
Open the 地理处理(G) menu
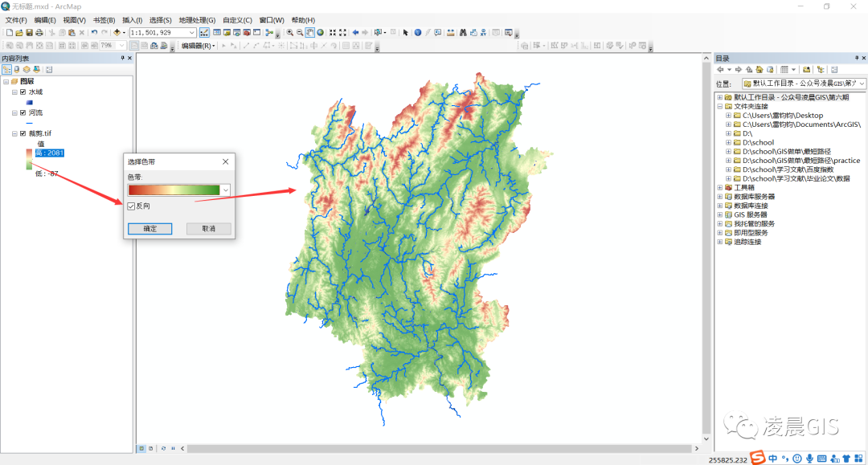197,20
